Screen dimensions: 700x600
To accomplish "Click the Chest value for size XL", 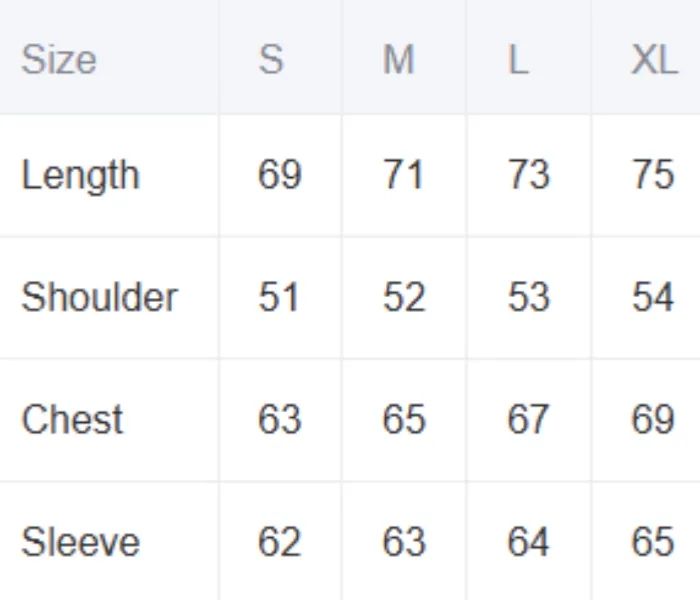I will [x=652, y=420].
